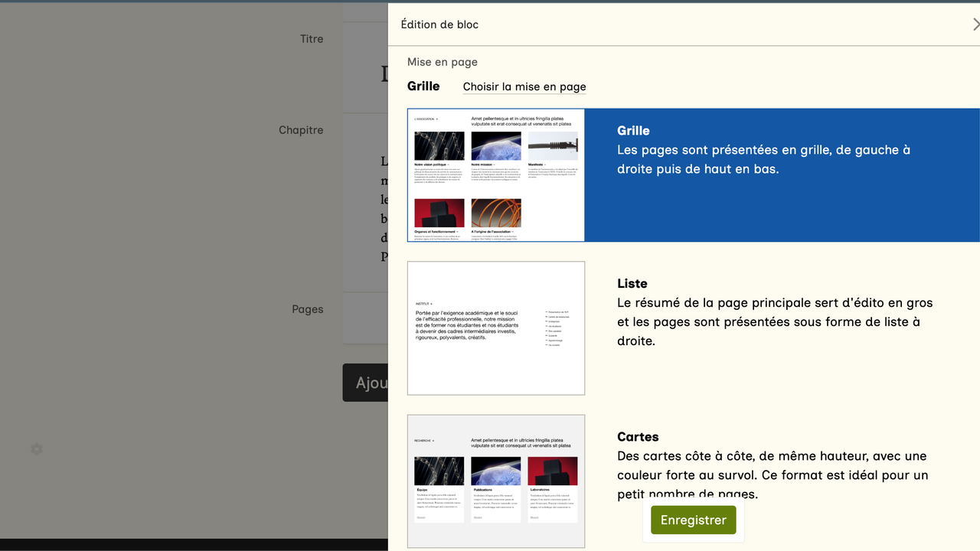Focus the Titre input field
Image resolution: width=980 pixels, height=551 pixels.
(x=366, y=73)
